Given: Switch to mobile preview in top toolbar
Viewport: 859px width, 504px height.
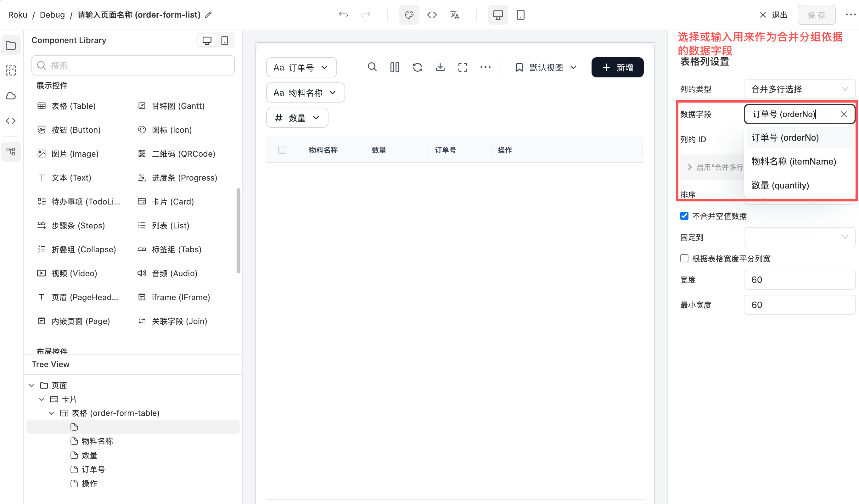Looking at the screenshot, I should pyautogui.click(x=520, y=15).
